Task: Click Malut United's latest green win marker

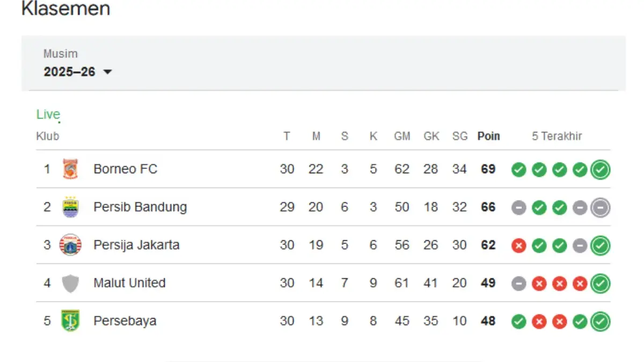Action: [600, 283]
